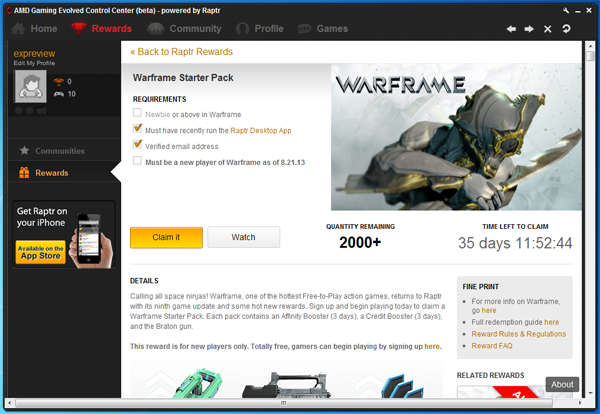Click the browser back arrow icon
The width and height of the screenshot is (600, 414).
click(x=511, y=29)
